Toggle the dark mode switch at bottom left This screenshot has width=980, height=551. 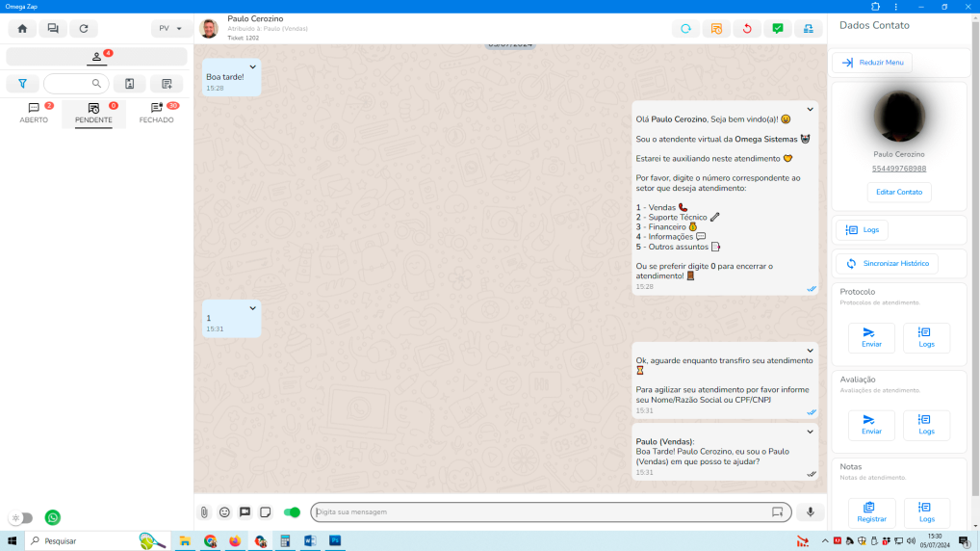21,518
